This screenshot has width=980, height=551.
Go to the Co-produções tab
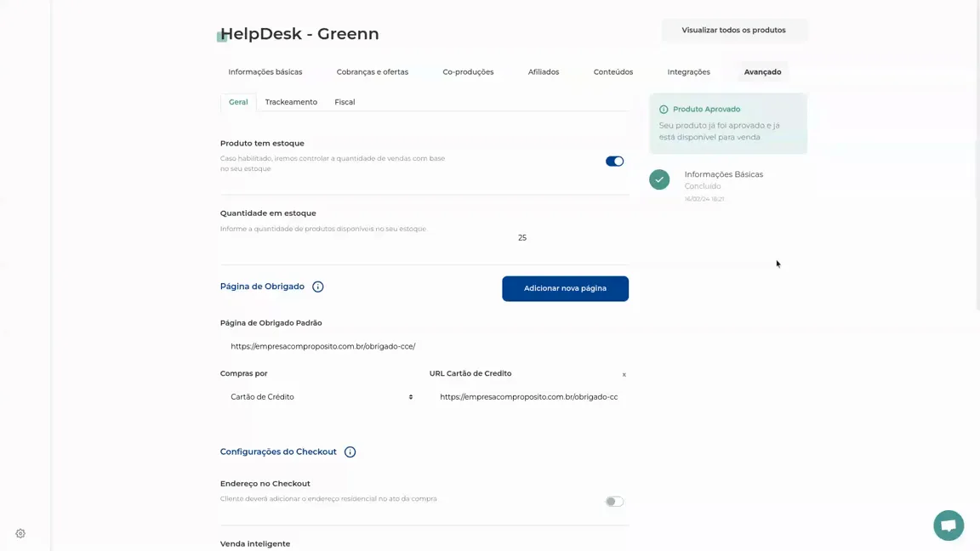(x=468, y=71)
